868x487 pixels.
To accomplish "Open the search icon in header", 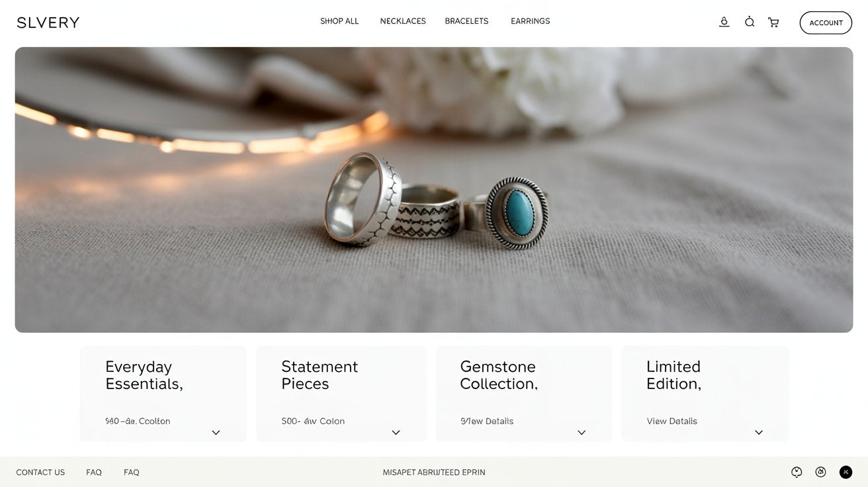I will (750, 22).
